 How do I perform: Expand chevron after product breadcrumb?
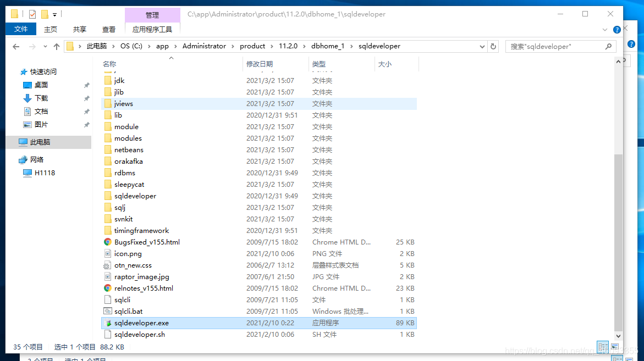pyautogui.click(x=272, y=46)
